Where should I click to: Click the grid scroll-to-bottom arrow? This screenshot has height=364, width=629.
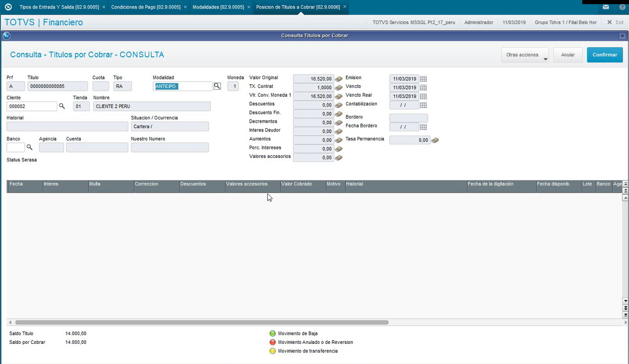(625, 315)
